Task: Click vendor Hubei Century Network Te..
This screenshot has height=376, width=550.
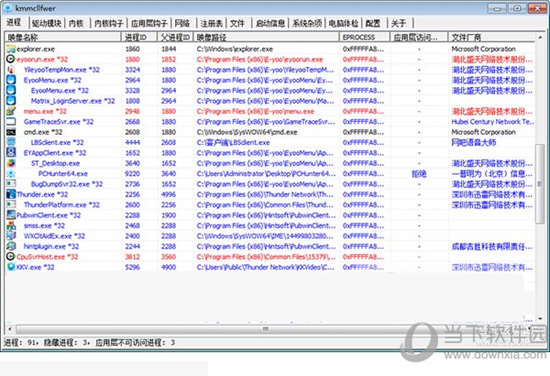Action: [x=492, y=122]
